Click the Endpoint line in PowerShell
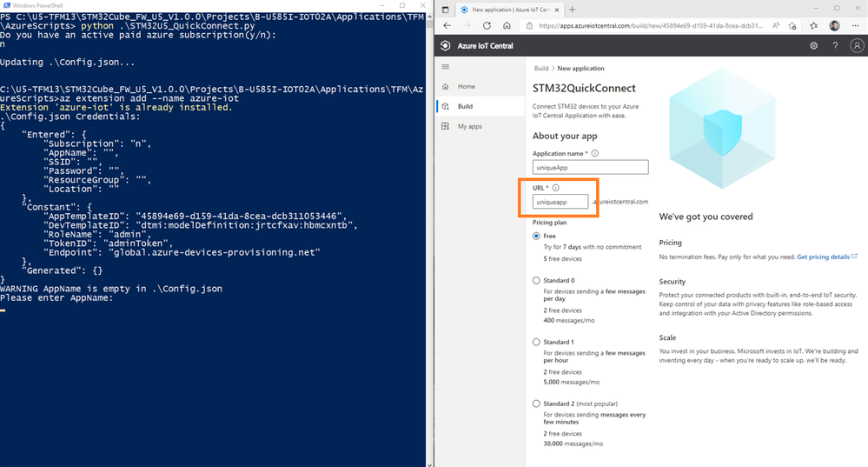The image size is (868, 467). 182,252
